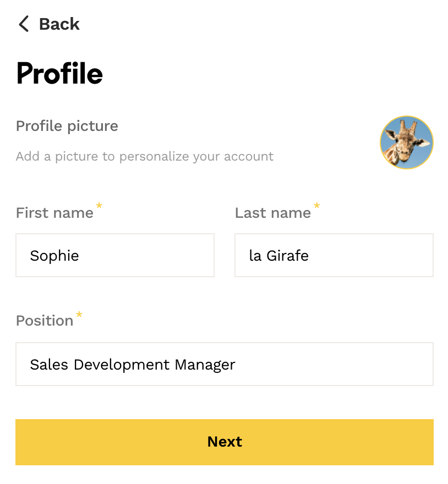
Task: Click the required asterisk next to Position
Action: point(79,315)
